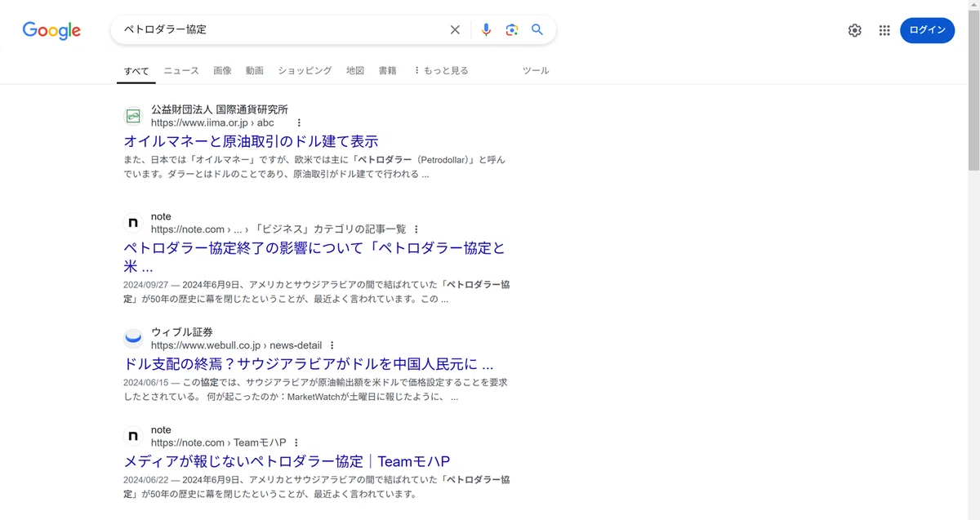Click the 2024/06/22 snippet date
Viewport: 980px width, 520px height.
[146, 480]
